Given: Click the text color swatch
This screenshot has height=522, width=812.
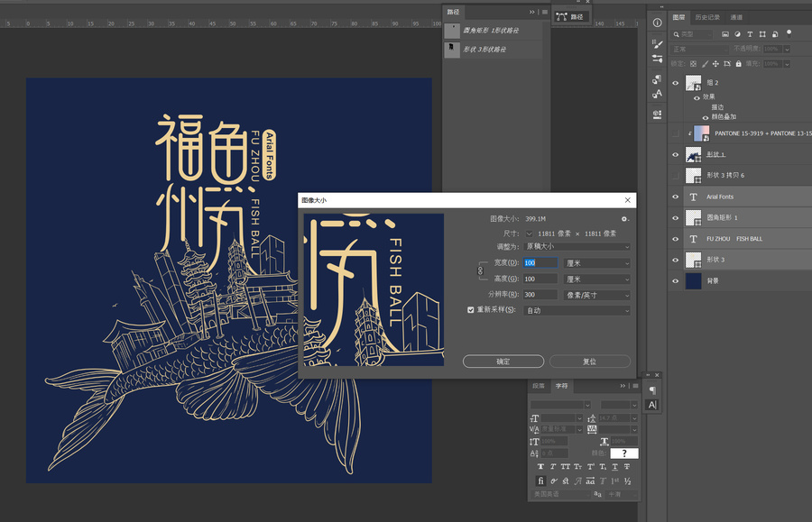Looking at the screenshot, I should (624, 453).
